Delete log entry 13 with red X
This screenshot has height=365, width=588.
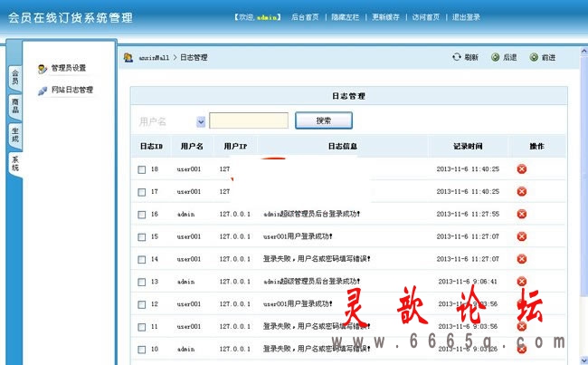click(x=522, y=282)
